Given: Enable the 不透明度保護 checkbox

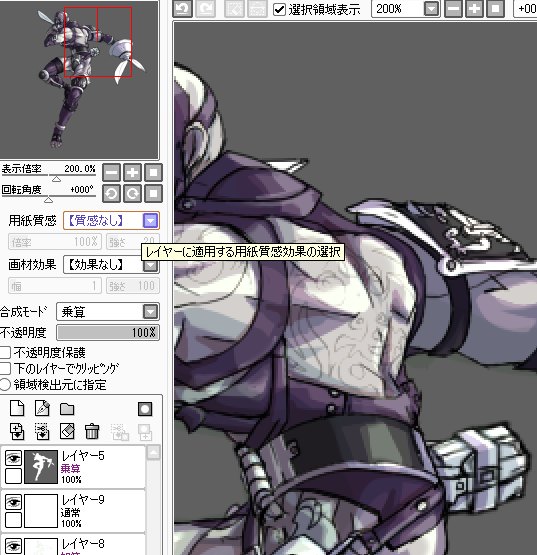Looking at the screenshot, I should tap(5, 353).
